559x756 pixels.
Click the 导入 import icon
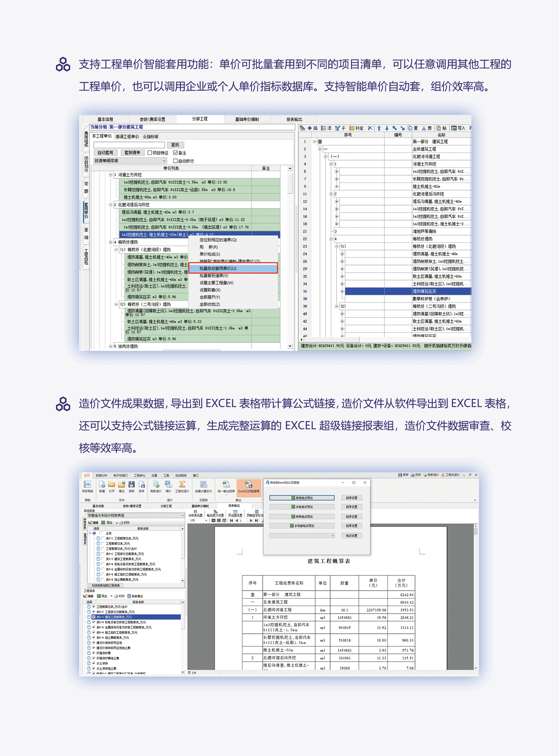454,128
